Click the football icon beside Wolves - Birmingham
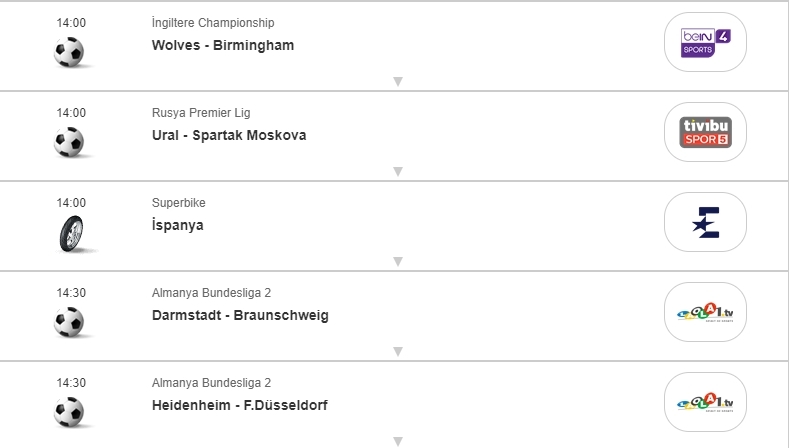Image resolution: width=789 pixels, height=448 pixels. [x=70, y=52]
